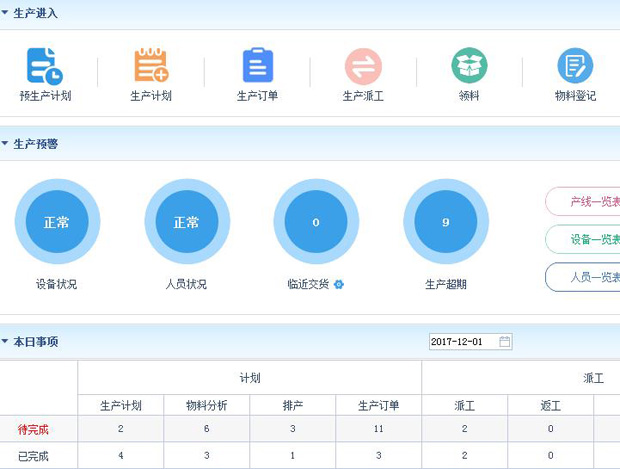Select the pink 生产派工 icon
Image resolution: width=620 pixels, height=469 pixels.
coord(363,66)
